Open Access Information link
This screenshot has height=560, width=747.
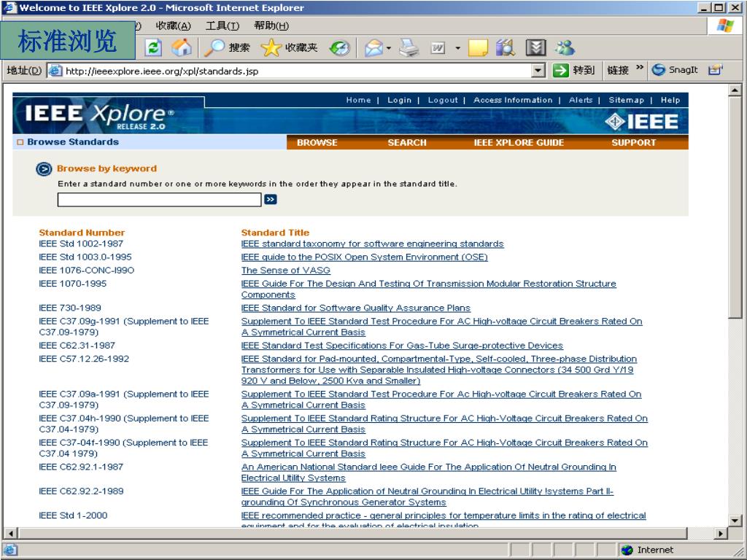[x=513, y=100]
